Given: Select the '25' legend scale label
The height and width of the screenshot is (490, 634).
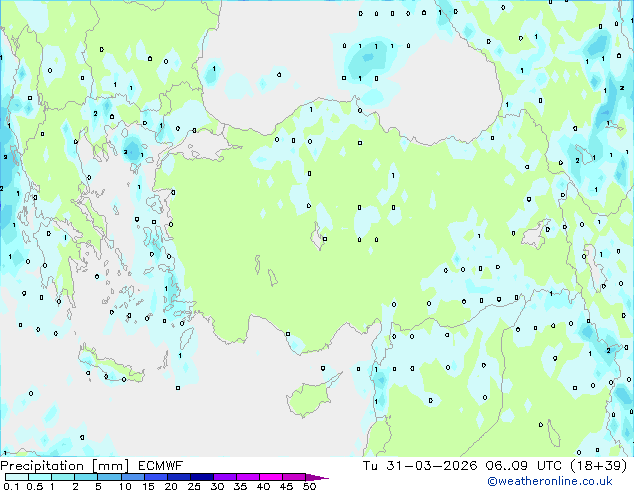Looking at the screenshot, I should [x=194, y=486].
